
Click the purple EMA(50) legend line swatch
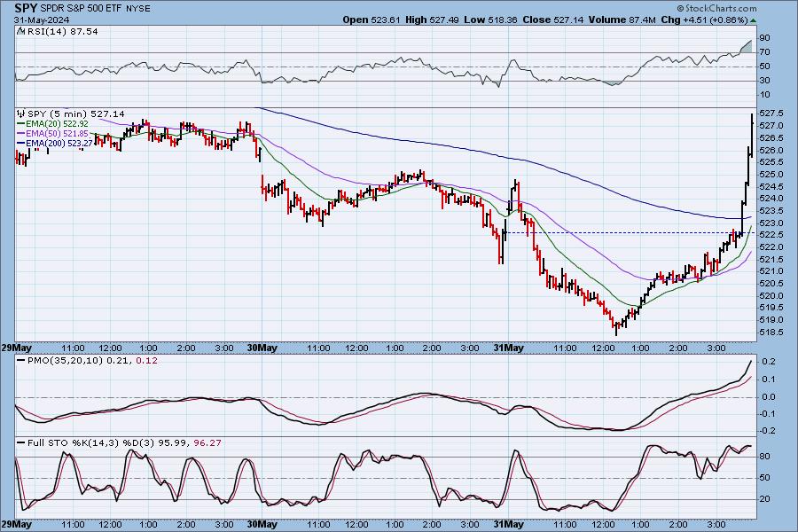[21, 133]
